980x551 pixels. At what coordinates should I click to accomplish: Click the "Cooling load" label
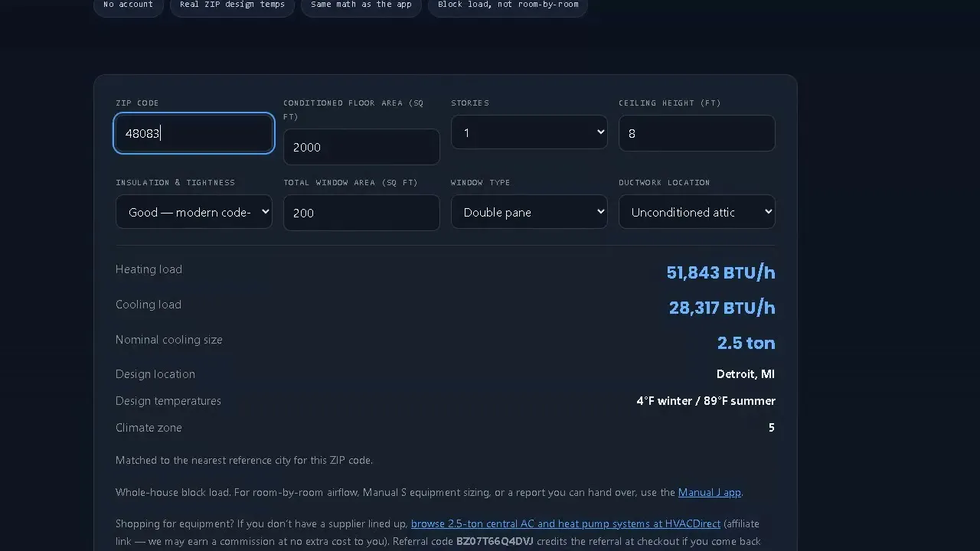[x=149, y=305]
